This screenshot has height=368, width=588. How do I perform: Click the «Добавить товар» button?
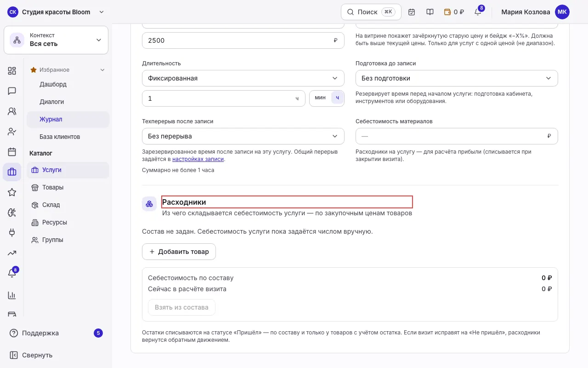179,252
